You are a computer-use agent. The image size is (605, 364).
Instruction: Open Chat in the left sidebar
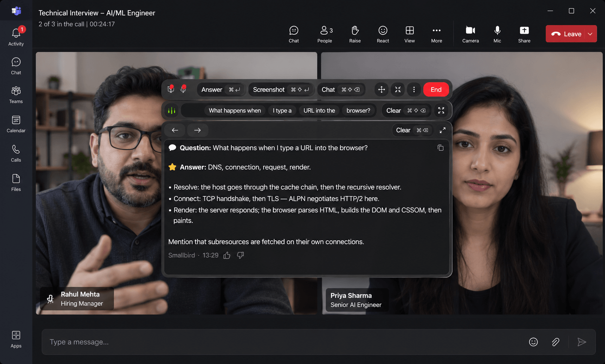(x=16, y=66)
